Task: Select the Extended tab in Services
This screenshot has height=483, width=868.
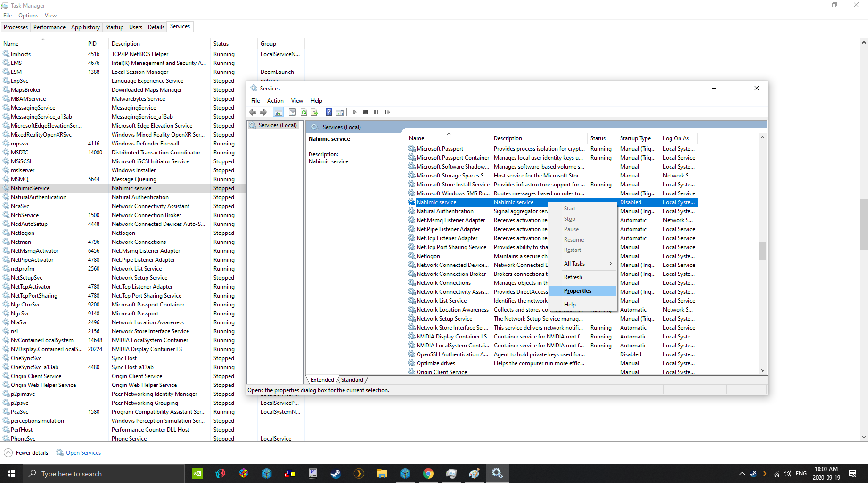Action: 322,380
